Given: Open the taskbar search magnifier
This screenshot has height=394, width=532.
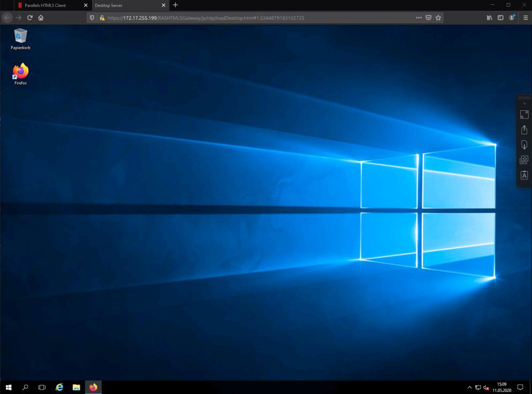Looking at the screenshot, I should coord(25,387).
